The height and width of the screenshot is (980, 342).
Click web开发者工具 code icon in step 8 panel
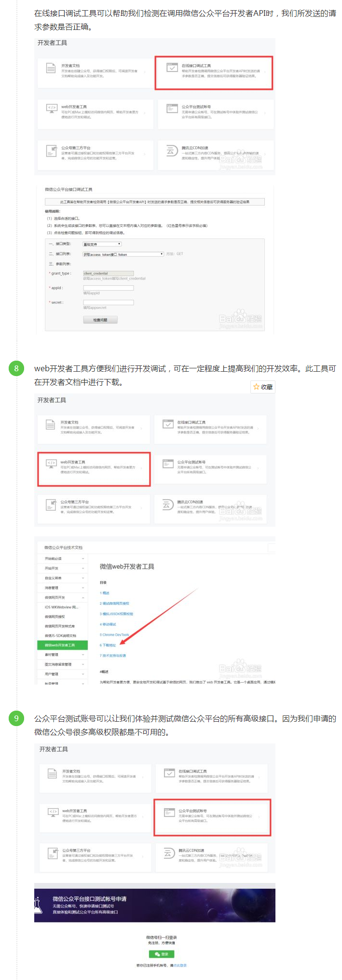(51, 463)
